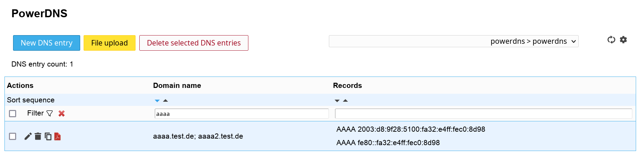
Task: Focus the empty Records filter input
Action: point(483,114)
